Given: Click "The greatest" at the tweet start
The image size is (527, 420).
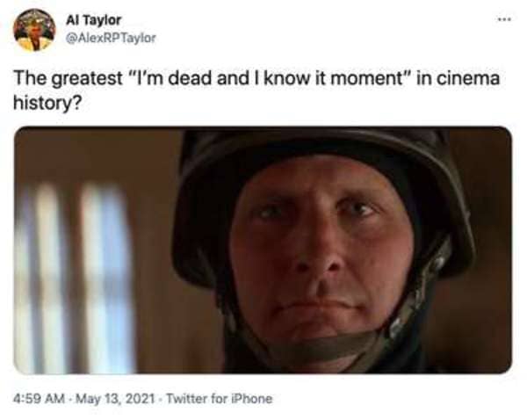Looking at the screenshot, I should pos(69,79).
